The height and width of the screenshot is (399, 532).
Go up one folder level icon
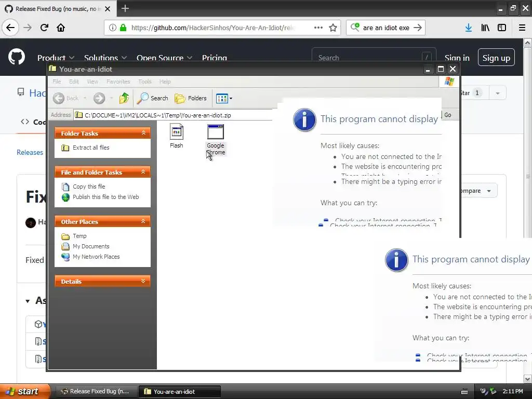click(x=124, y=98)
